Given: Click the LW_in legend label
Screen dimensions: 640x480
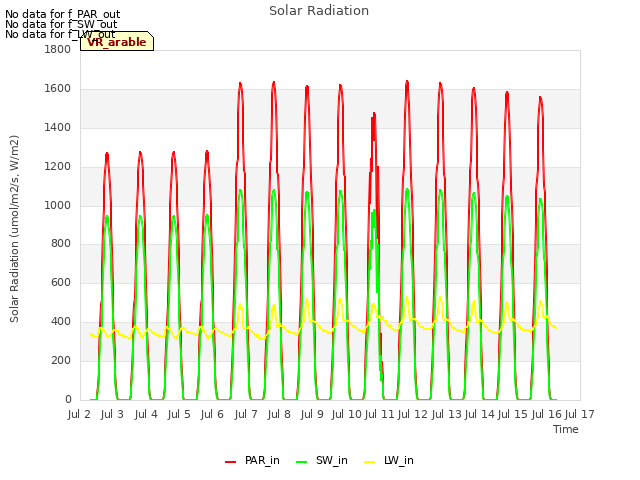Looking at the screenshot, I should click(398, 460).
